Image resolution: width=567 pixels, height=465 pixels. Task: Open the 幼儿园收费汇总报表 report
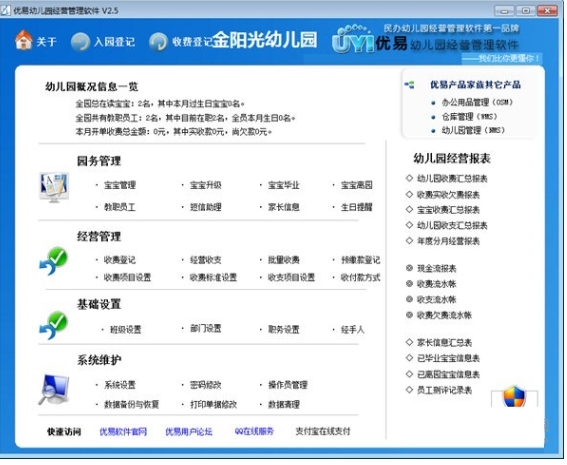(452, 178)
